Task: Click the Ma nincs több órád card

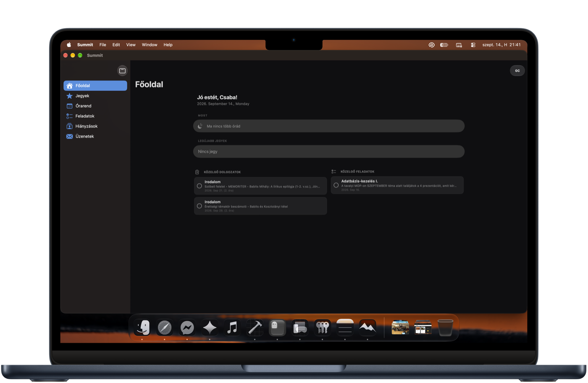Action: [329, 126]
